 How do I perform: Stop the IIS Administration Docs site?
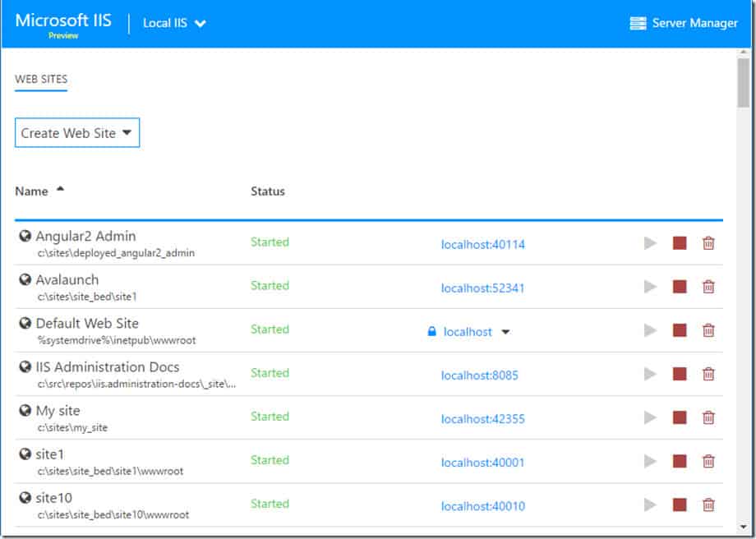click(x=680, y=374)
